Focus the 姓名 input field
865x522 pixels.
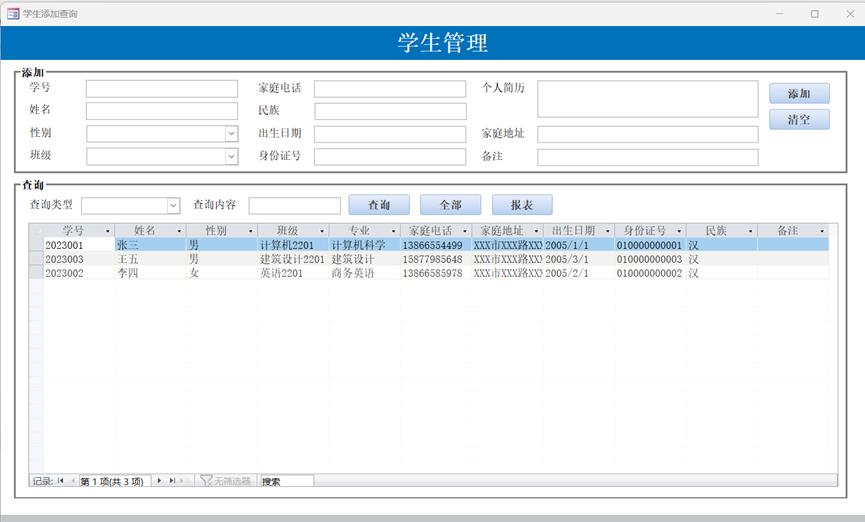[x=162, y=111]
